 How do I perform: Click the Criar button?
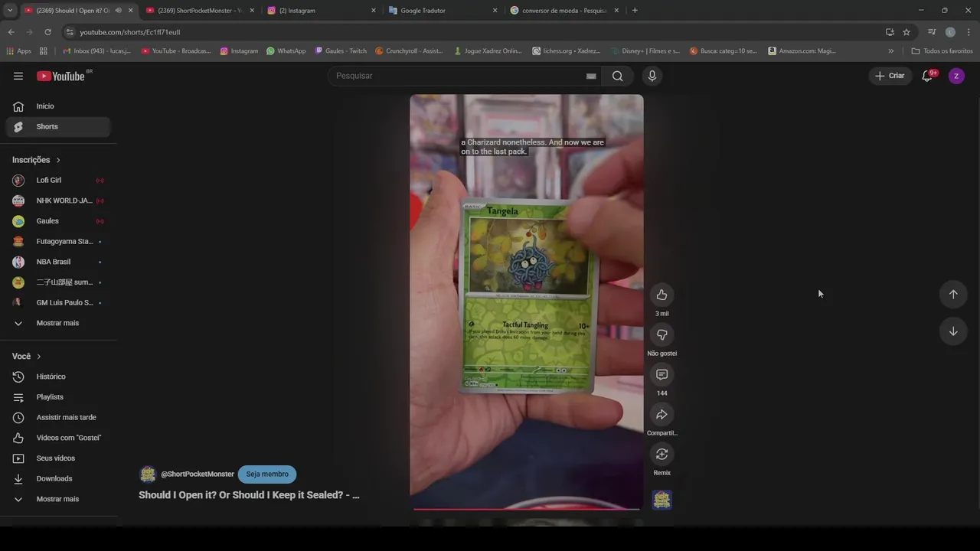(890, 76)
